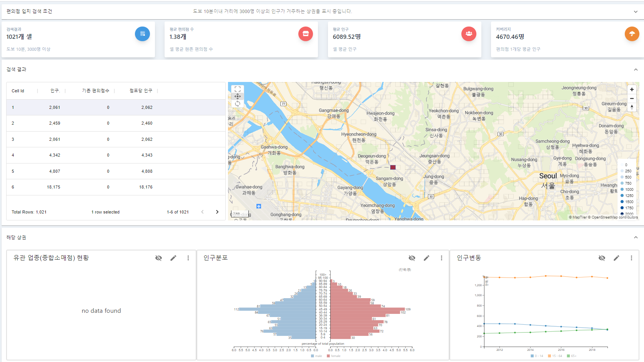Click the Sangam-dong label on map

click(389, 178)
